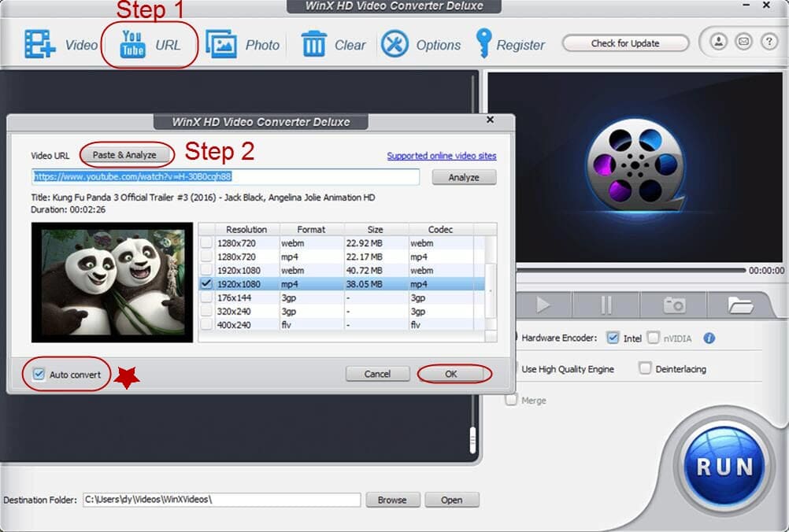Click the Photo slideshow icon
The image size is (789, 532).
(x=221, y=44)
